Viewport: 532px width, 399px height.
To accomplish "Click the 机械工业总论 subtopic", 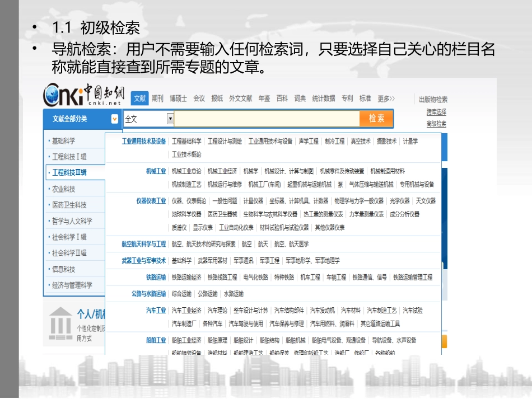I will [186, 171].
